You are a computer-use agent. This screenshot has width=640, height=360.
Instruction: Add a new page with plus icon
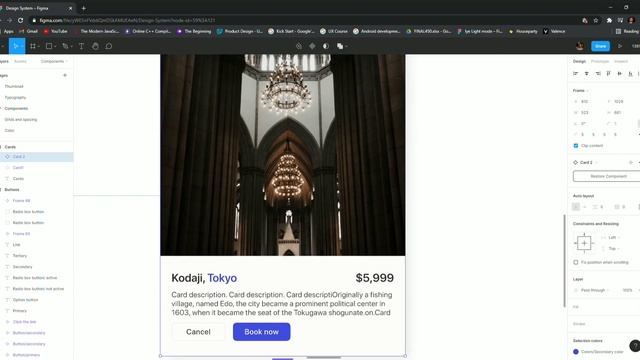pyautogui.click(x=65, y=76)
